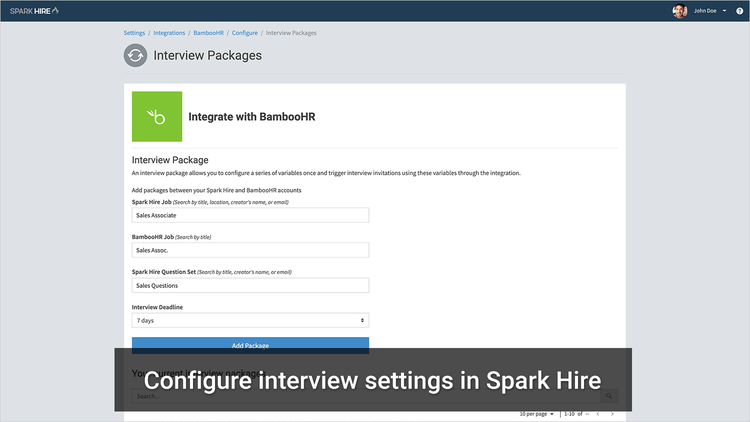Click the BambooHR Job input field
The width and height of the screenshot is (750, 422).
250,250
